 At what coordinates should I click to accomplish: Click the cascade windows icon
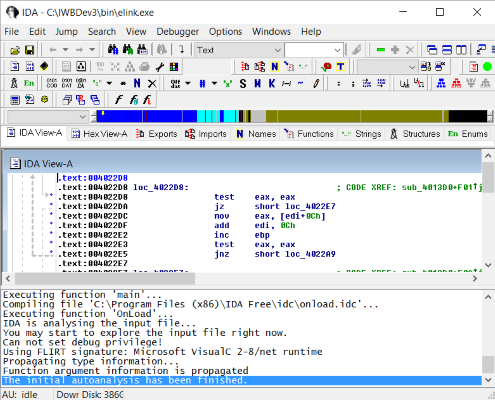[432, 50]
